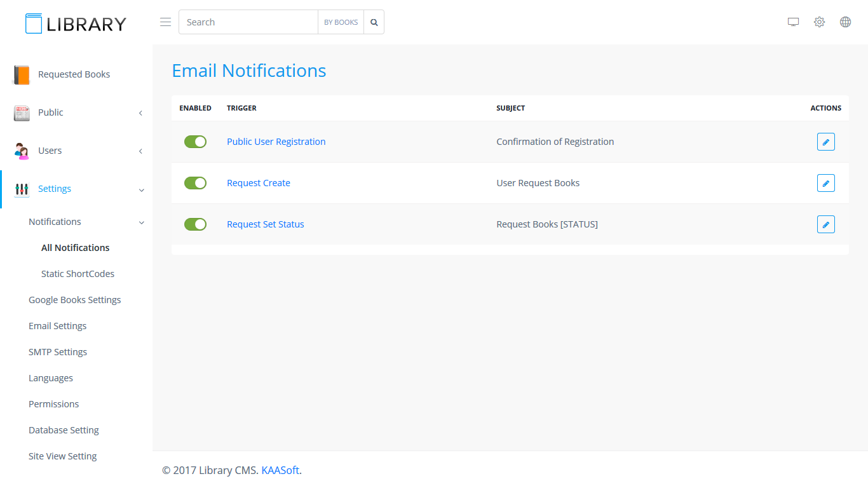Edit the Public User Registration notification
Viewport: 868px width, 488px height.
pos(825,142)
